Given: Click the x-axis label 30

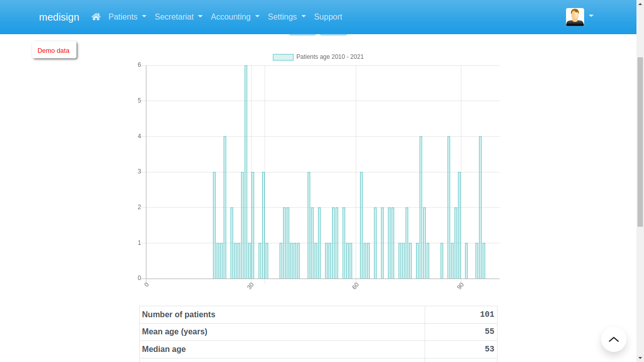Looking at the screenshot, I should pyautogui.click(x=251, y=286).
